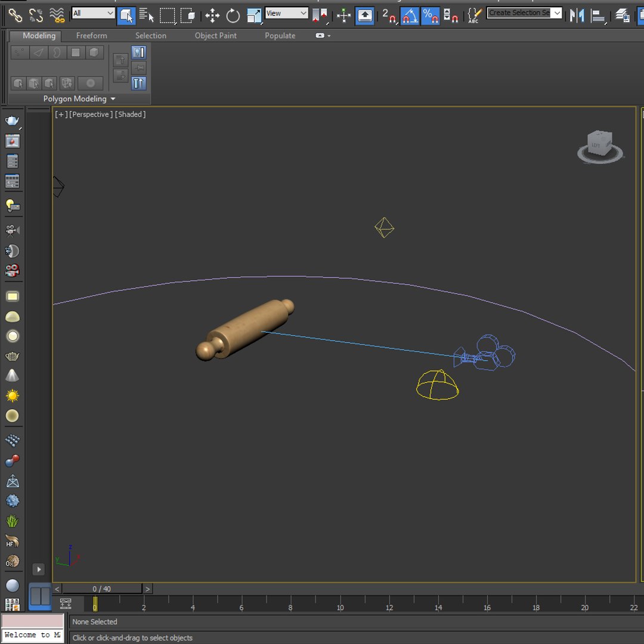The height and width of the screenshot is (644, 644).
Task: Click the [+] viewport general menu label
Action: (61, 114)
